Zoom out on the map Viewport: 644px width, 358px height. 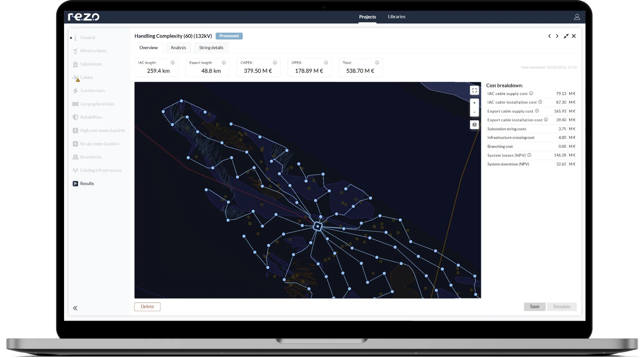tap(474, 112)
